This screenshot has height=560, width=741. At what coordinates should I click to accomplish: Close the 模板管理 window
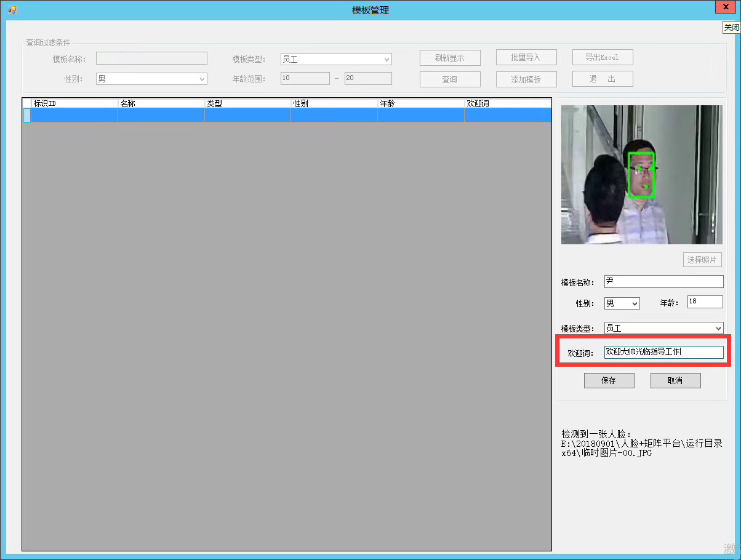pos(728,9)
